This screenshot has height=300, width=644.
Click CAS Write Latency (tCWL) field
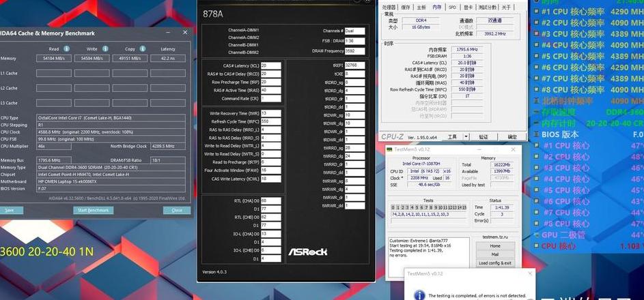270,179
